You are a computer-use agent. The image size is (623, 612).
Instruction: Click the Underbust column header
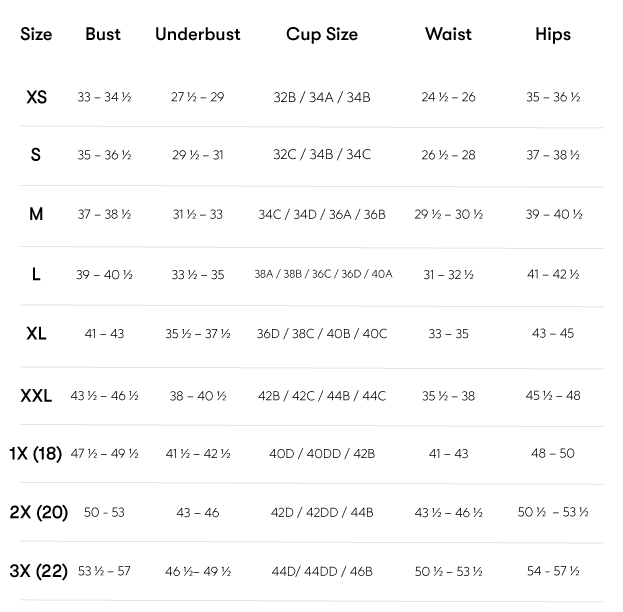pyautogui.click(x=198, y=34)
